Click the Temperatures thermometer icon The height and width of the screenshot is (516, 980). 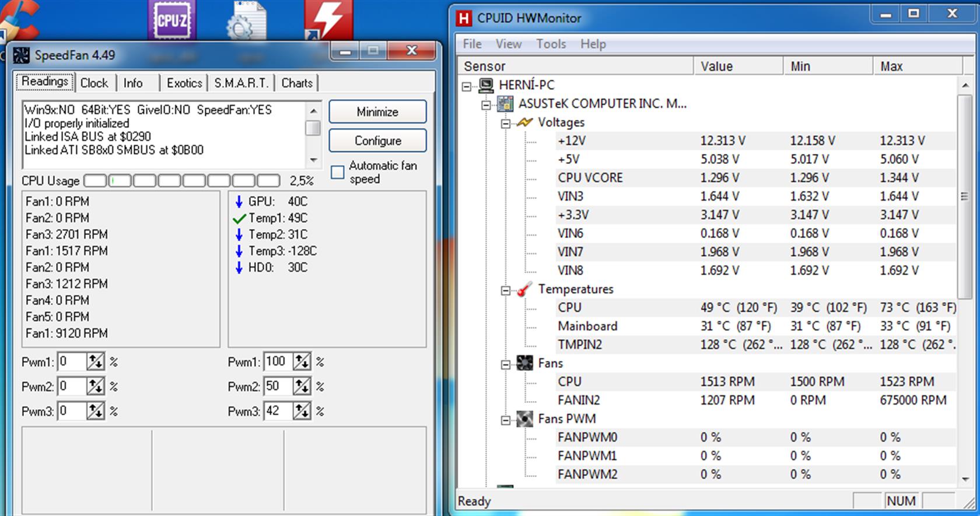(524, 289)
